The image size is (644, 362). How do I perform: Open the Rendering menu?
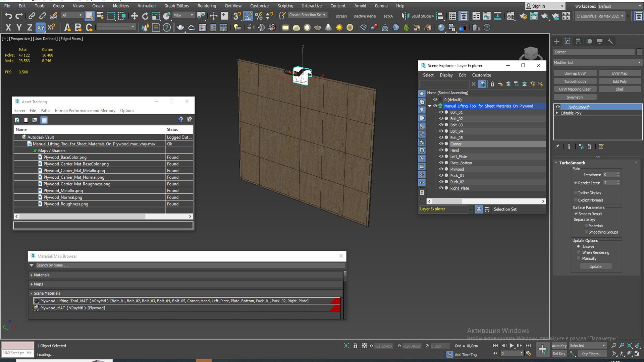coord(206,6)
